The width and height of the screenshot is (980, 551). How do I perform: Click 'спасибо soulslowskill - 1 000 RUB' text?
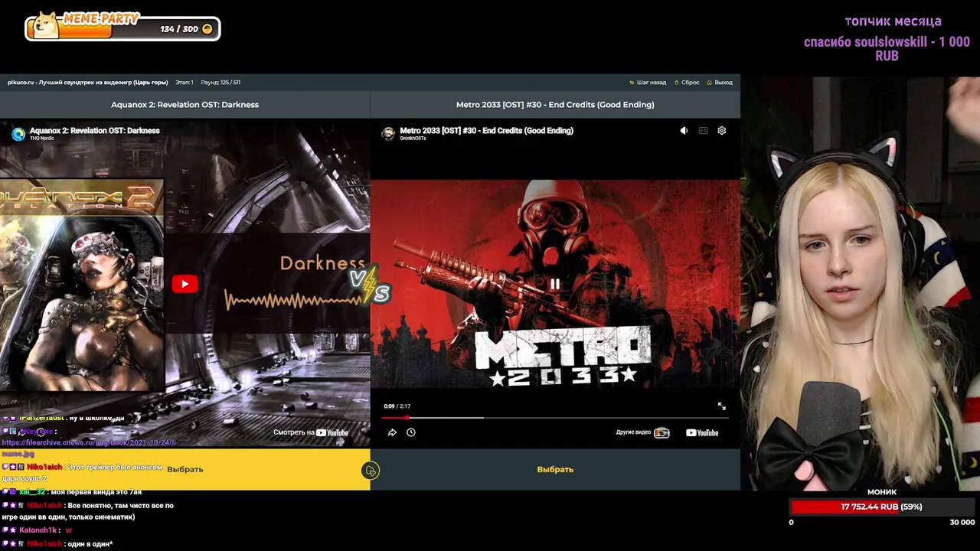pos(887,49)
